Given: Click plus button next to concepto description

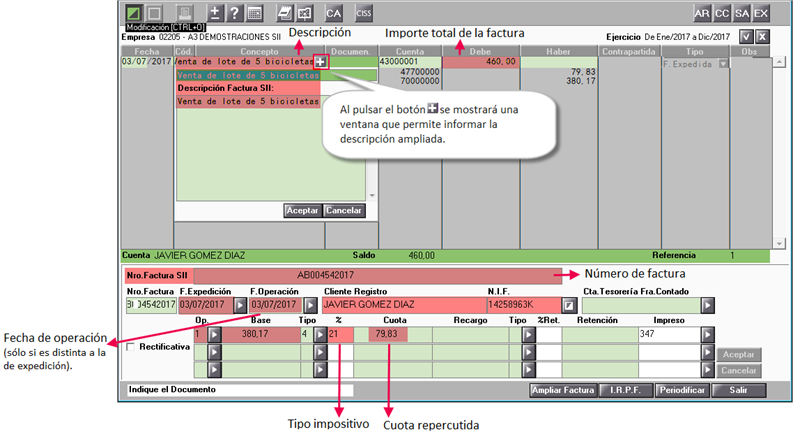Looking at the screenshot, I should [321, 62].
